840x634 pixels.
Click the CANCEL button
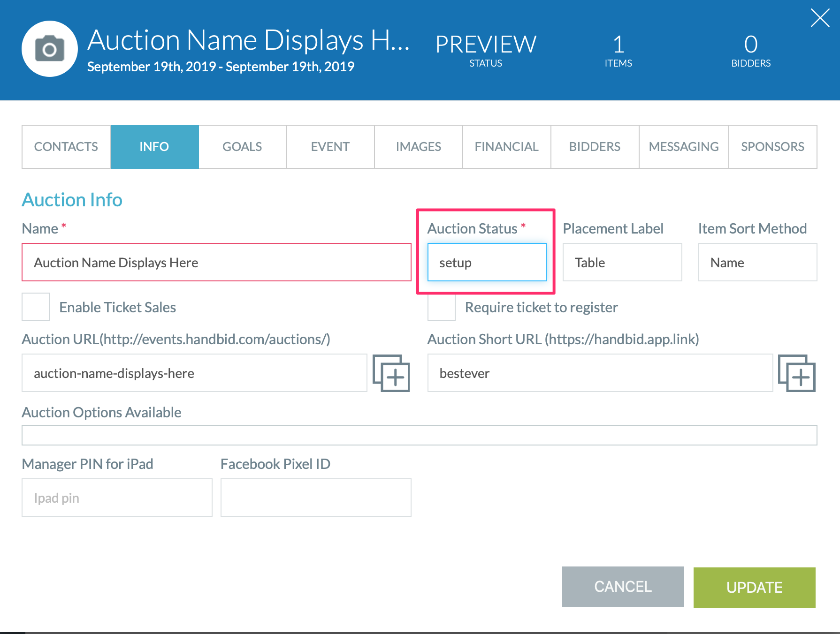[623, 587]
